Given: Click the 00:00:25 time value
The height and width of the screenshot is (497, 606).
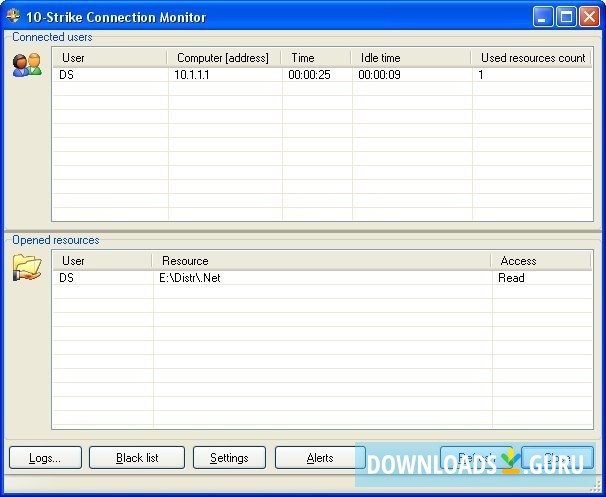Looking at the screenshot, I should coord(309,75).
